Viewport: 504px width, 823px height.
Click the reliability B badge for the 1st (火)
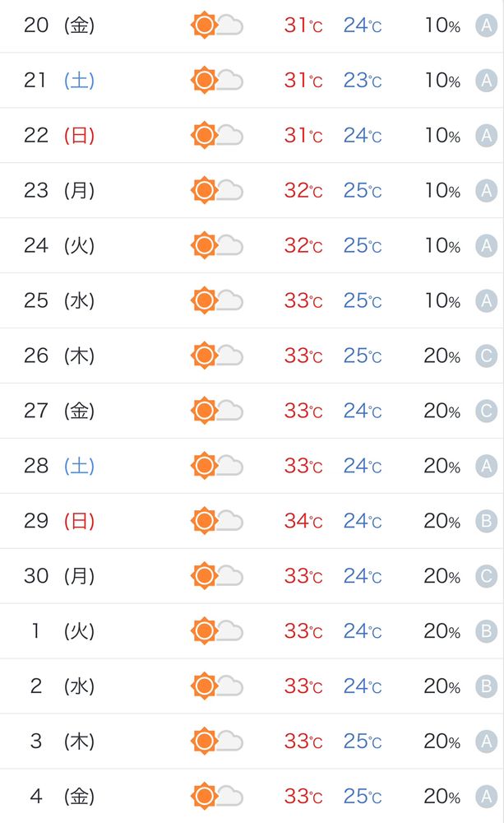coord(486,631)
